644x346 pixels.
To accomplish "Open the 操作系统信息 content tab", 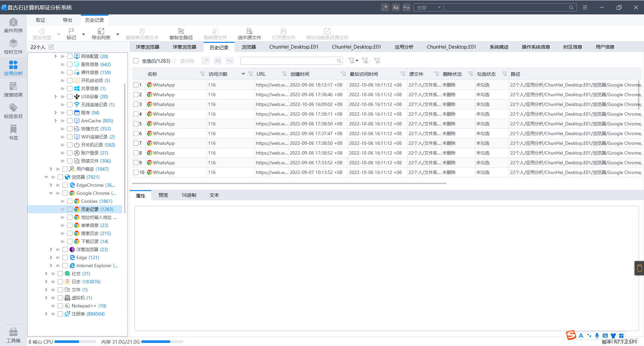I will click(536, 47).
